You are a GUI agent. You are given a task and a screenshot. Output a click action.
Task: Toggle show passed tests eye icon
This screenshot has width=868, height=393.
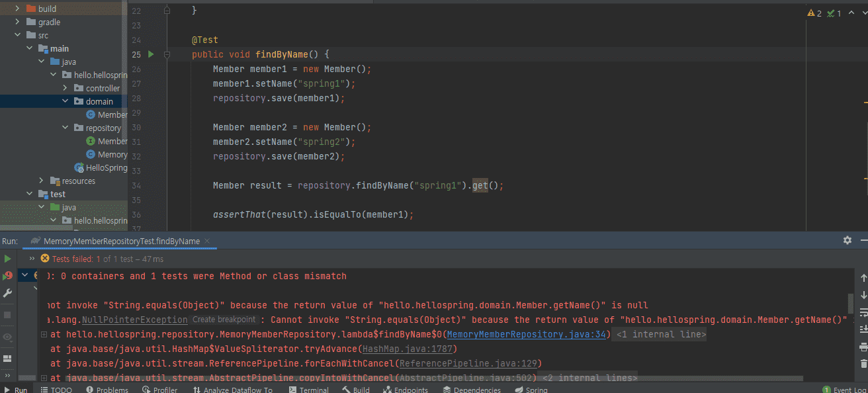7,337
